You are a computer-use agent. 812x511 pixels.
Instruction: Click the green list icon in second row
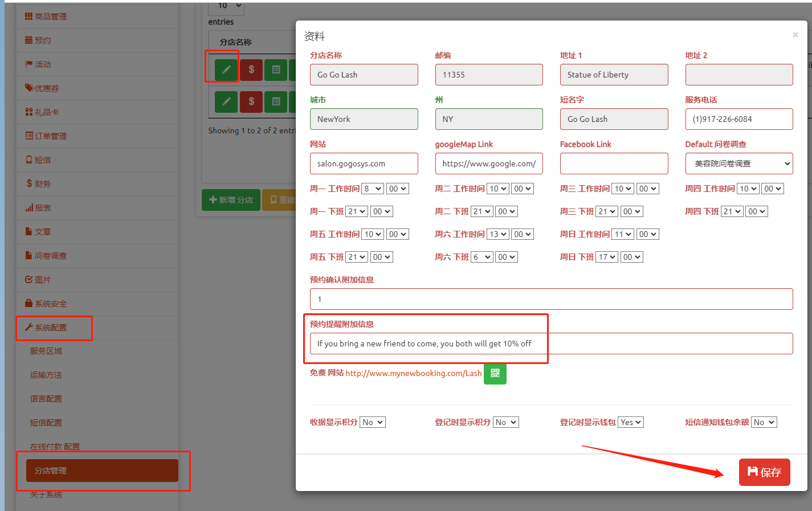pyautogui.click(x=276, y=101)
